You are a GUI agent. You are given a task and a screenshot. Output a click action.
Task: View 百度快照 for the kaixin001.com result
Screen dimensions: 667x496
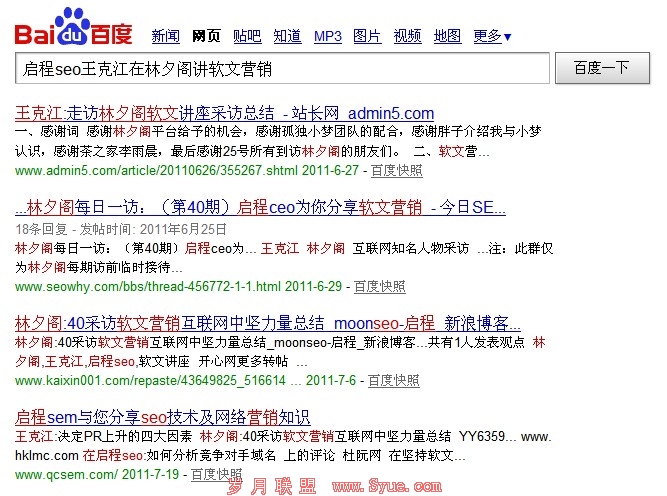tap(394, 381)
